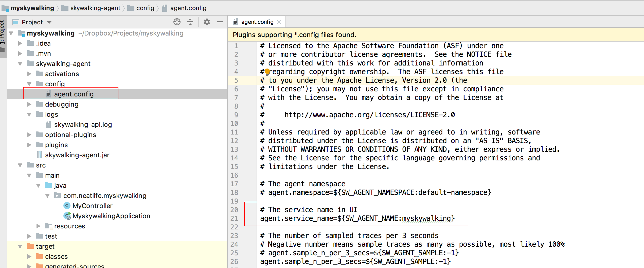The height and width of the screenshot is (268, 644).
Task: Click the skywalking-api.log file icon
Action: (x=48, y=124)
